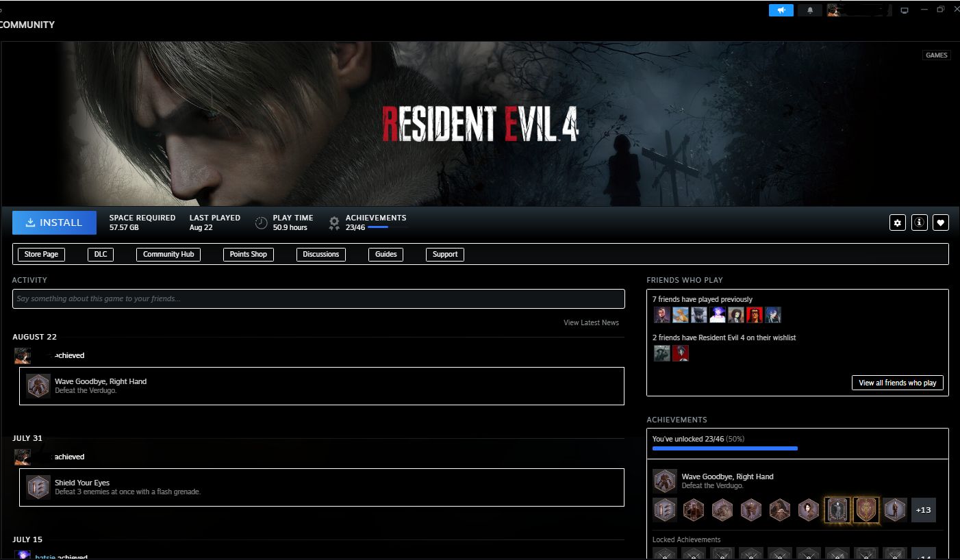This screenshot has width=960, height=560.
Task: Open the red wishlist friend avatar
Action: point(681,353)
